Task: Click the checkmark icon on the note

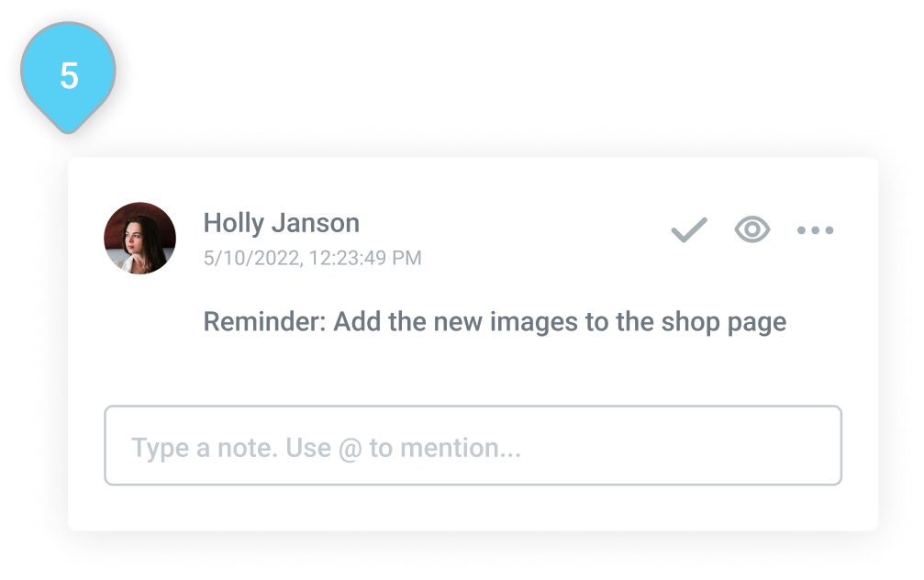Action: pyautogui.click(x=688, y=229)
